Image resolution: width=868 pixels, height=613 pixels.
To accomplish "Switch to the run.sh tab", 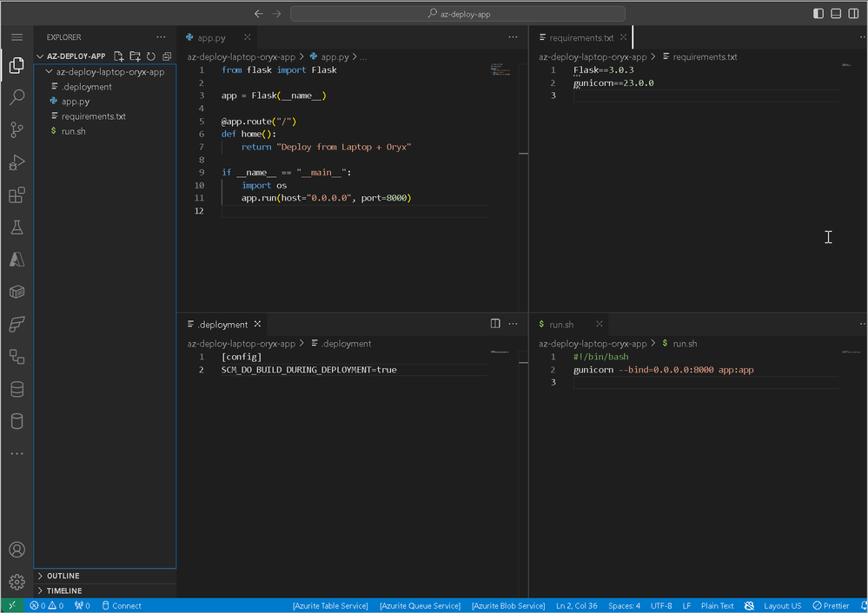I will click(560, 325).
